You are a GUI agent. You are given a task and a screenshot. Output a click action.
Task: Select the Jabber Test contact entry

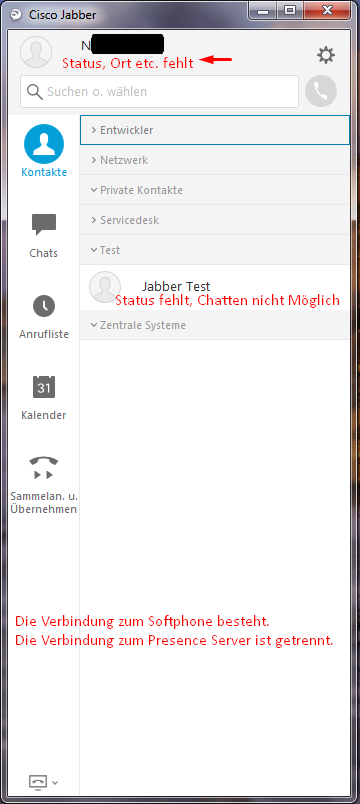tap(215, 288)
